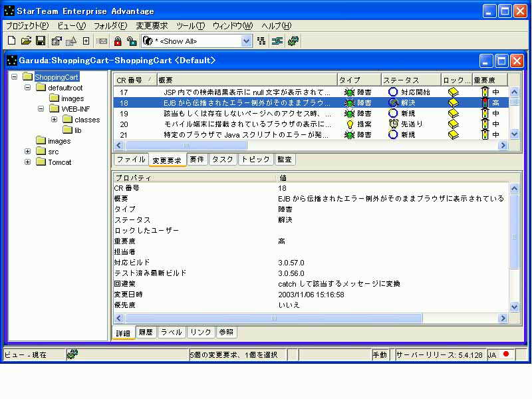Collapse the defaultroot folder node
532x399 pixels.
click(x=27, y=88)
